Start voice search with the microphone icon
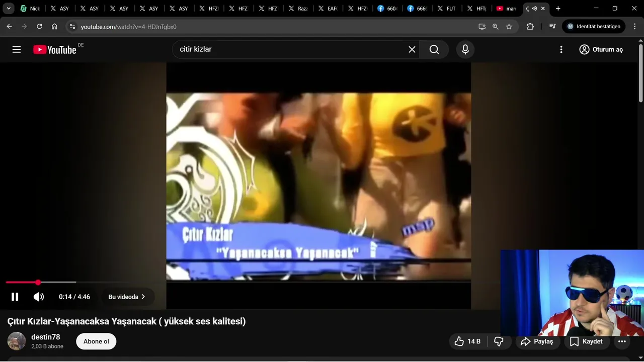Viewport: 644px width, 362px height. (x=465, y=49)
